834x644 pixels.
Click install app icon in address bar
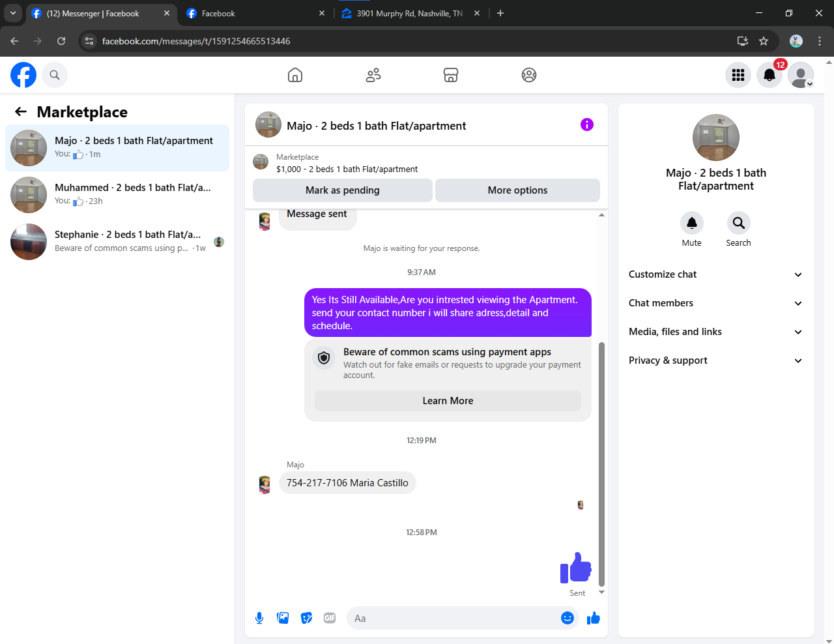[742, 41]
